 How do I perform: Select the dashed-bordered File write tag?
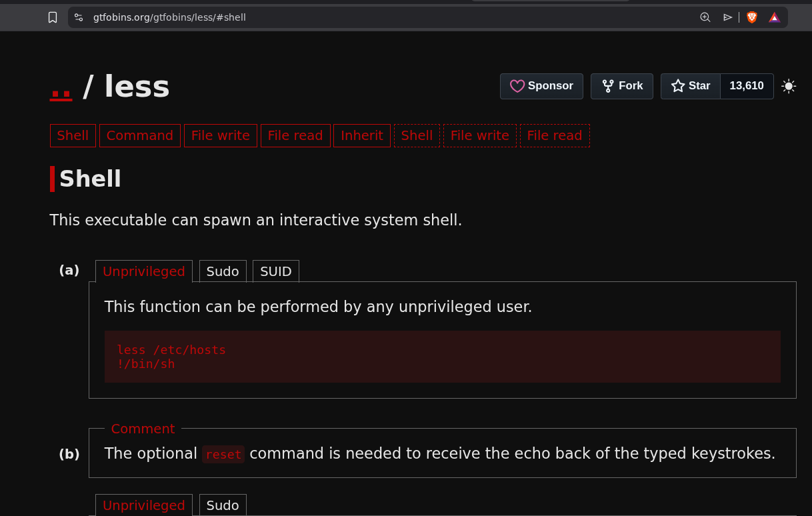[x=480, y=135]
